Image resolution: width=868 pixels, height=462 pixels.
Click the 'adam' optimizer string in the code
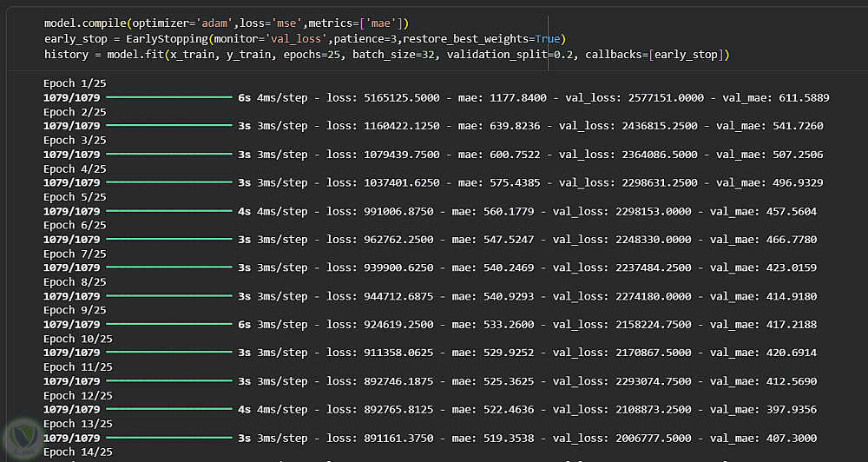click(214, 23)
